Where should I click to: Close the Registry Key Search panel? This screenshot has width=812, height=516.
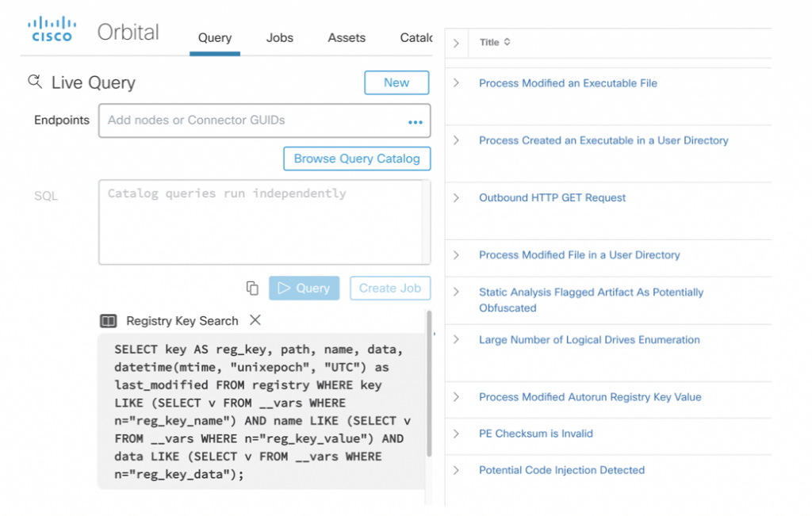click(255, 320)
